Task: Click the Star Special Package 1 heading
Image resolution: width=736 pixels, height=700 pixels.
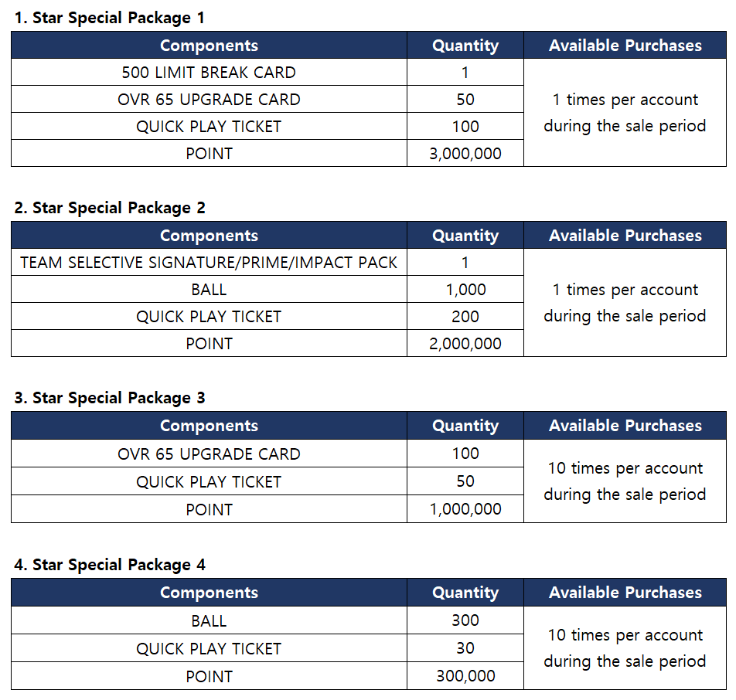Action: coord(110,18)
